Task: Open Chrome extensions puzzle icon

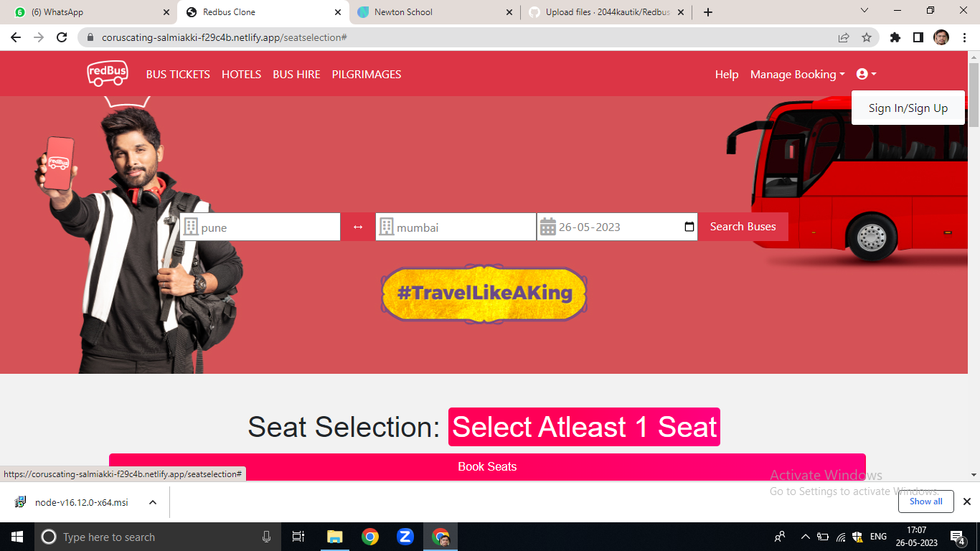Action: pyautogui.click(x=895, y=37)
